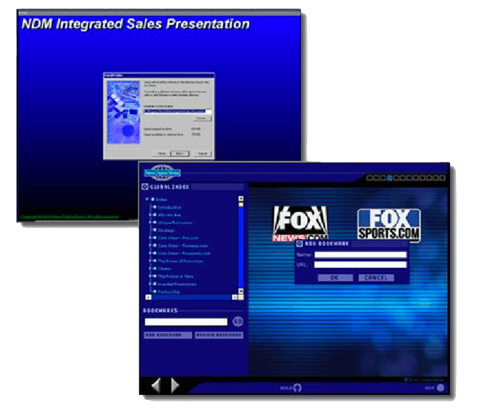Click the Fox Sports.com logo
Image resolution: width=481 pixels, height=412 pixels.
point(389,225)
